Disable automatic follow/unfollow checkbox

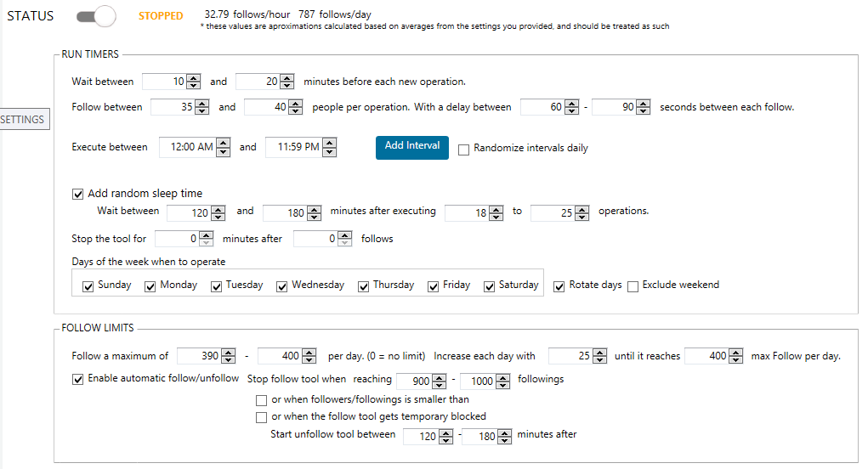pyautogui.click(x=78, y=380)
